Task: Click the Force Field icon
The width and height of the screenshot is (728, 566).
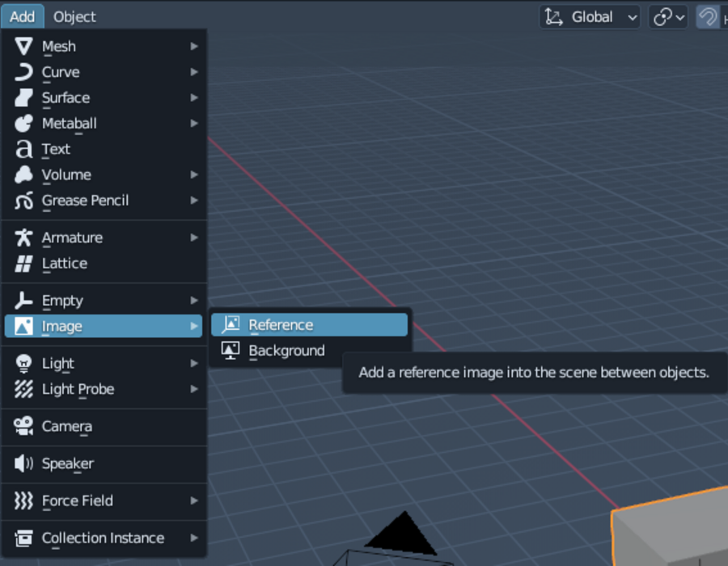Action: click(23, 501)
